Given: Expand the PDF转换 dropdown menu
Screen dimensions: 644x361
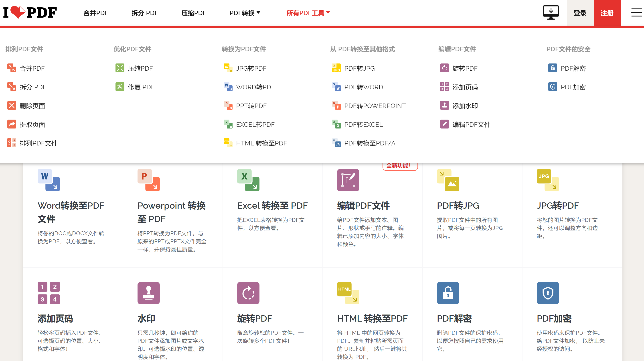Looking at the screenshot, I should click(245, 13).
